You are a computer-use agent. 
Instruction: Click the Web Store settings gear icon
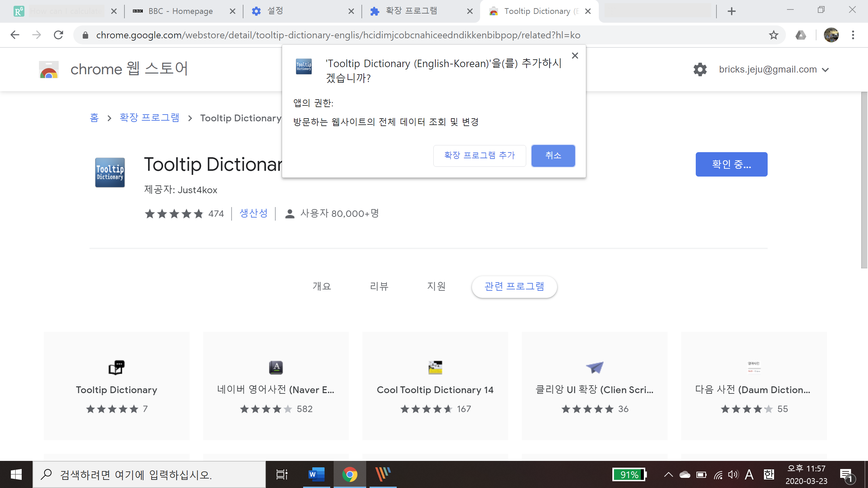point(700,69)
